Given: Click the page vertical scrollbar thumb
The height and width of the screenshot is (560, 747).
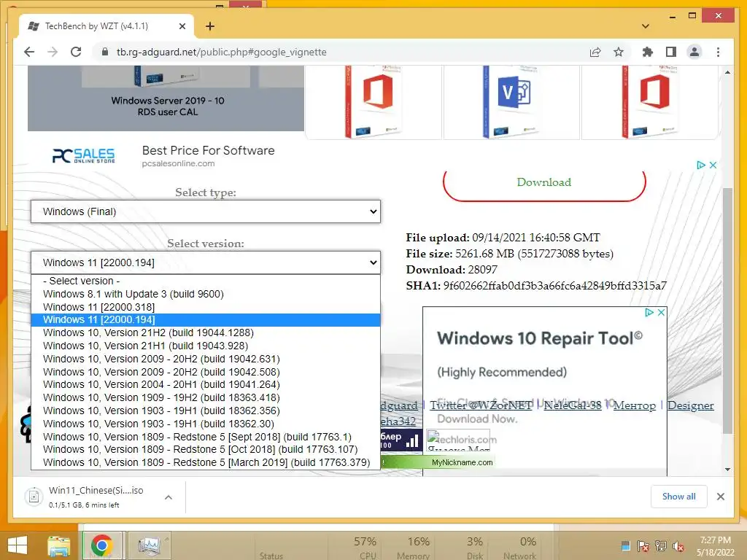Looking at the screenshot, I should click(727, 311).
